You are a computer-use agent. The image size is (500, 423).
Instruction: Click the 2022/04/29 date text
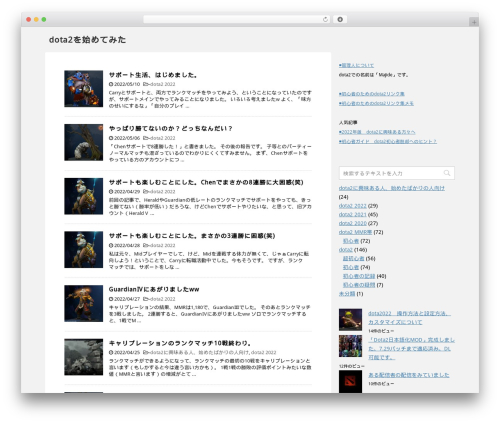(127, 192)
